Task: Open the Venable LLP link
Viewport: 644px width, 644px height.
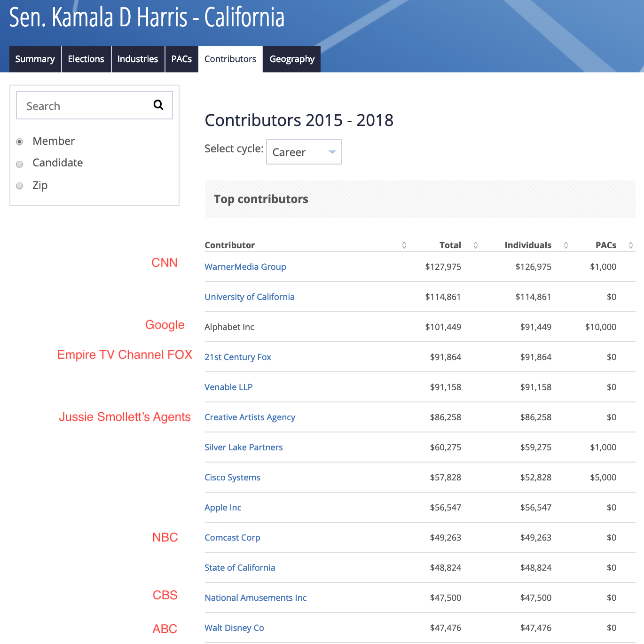Action: (228, 387)
